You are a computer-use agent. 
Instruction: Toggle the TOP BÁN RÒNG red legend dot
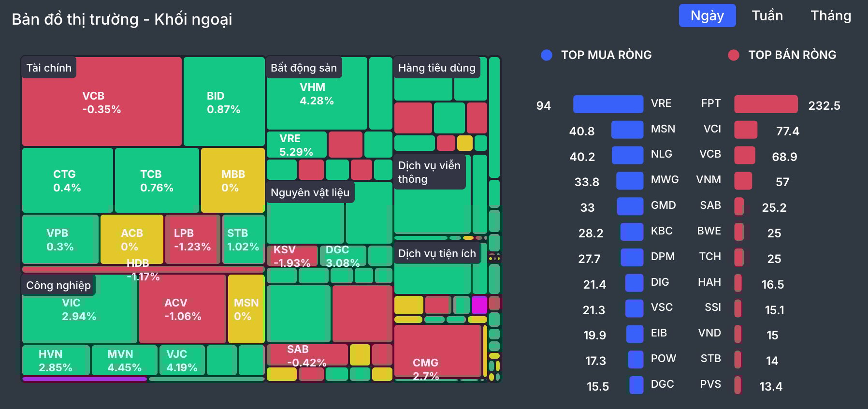point(734,55)
